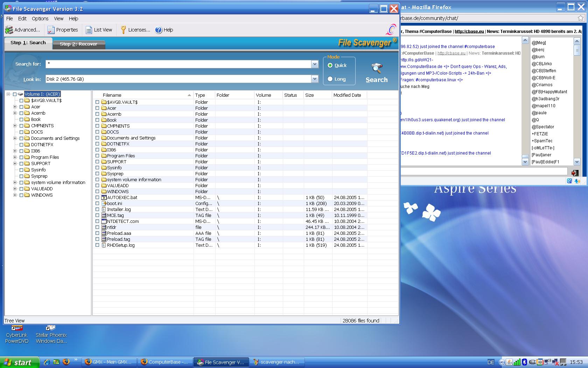Check the box for ntldr
The image size is (588, 368).
click(97, 227)
